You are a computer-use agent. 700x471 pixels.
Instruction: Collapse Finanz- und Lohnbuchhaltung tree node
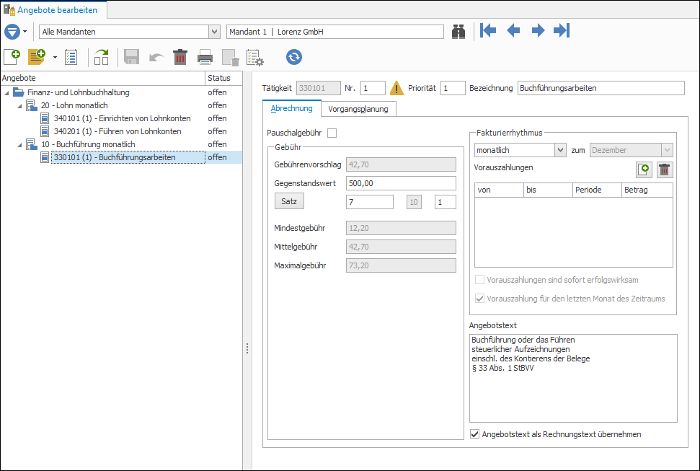tap(7, 93)
